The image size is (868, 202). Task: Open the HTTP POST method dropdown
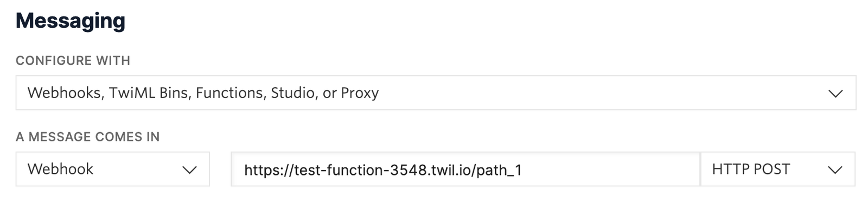(x=778, y=169)
